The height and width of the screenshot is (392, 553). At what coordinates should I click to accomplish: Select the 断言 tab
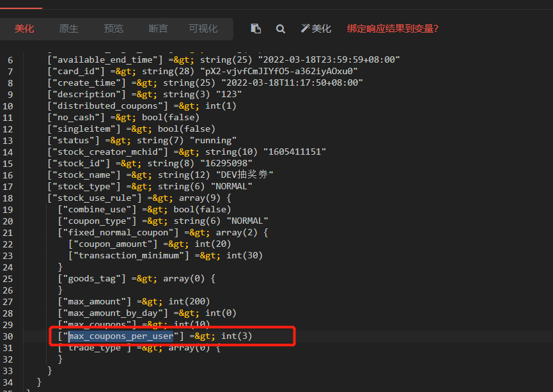point(158,29)
